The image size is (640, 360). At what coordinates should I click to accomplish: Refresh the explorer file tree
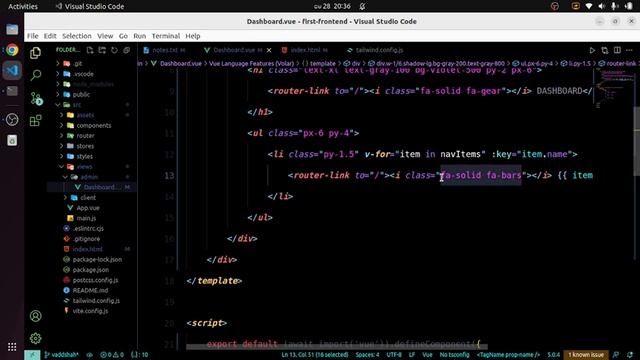click(x=114, y=50)
